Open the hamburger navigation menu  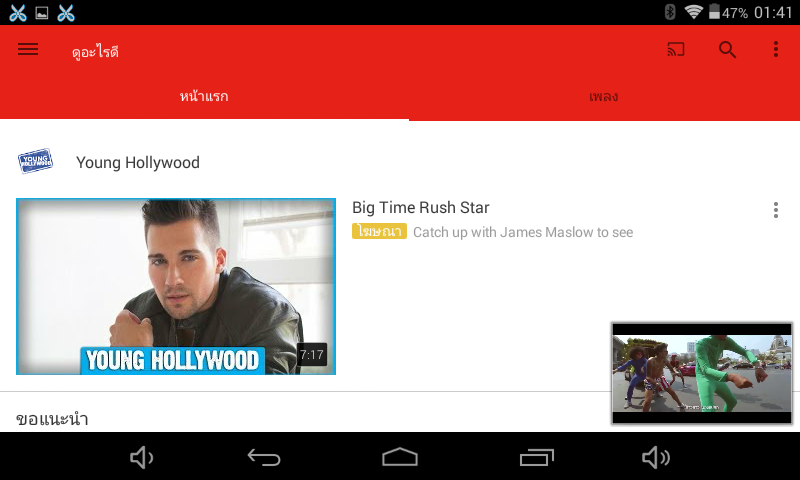tap(28, 49)
